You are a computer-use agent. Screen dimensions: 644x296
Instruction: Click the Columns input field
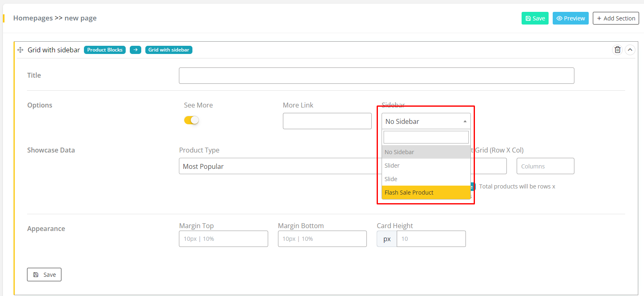coord(545,166)
